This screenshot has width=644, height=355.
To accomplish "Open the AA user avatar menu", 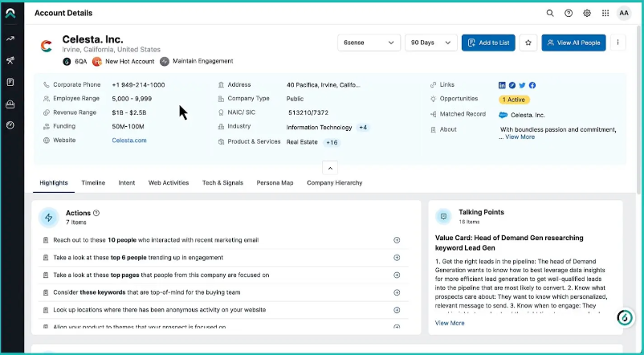I will click(624, 13).
